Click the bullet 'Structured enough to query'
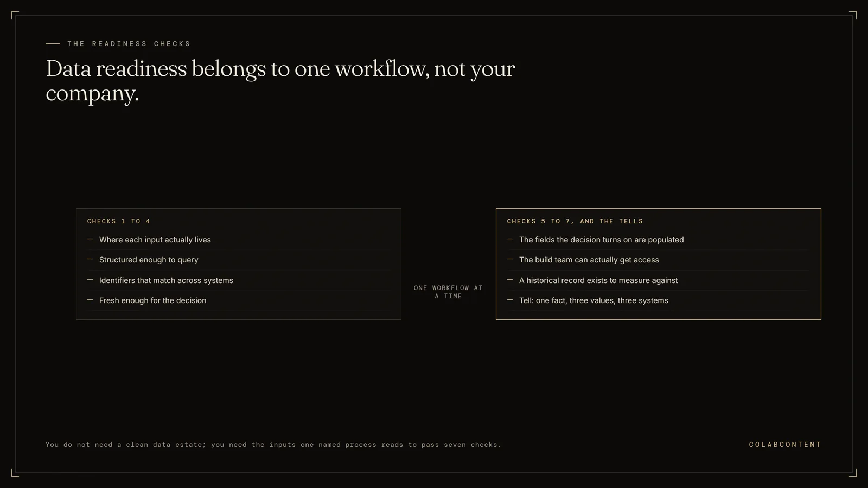 pos(149,260)
